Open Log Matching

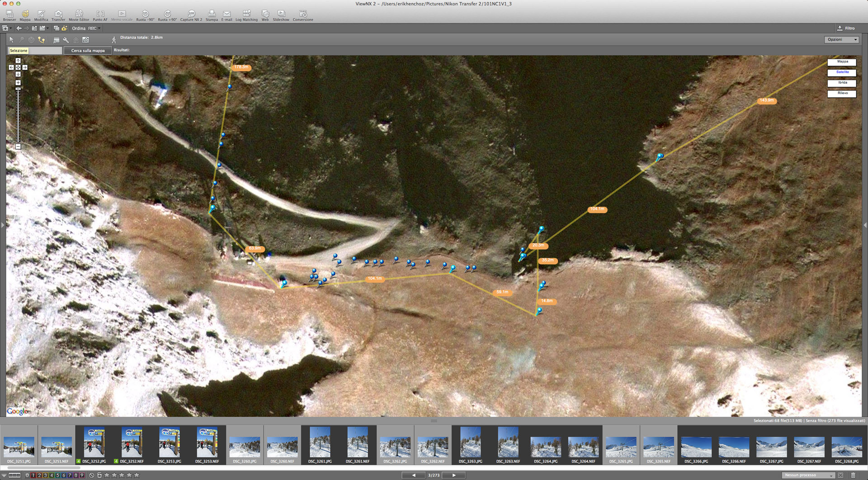pos(246,16)
